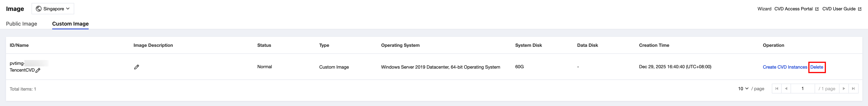This screenshot has width=868, height=106.
Task: Edit image description with pencil icon
Action: click(x=137, y=67)
